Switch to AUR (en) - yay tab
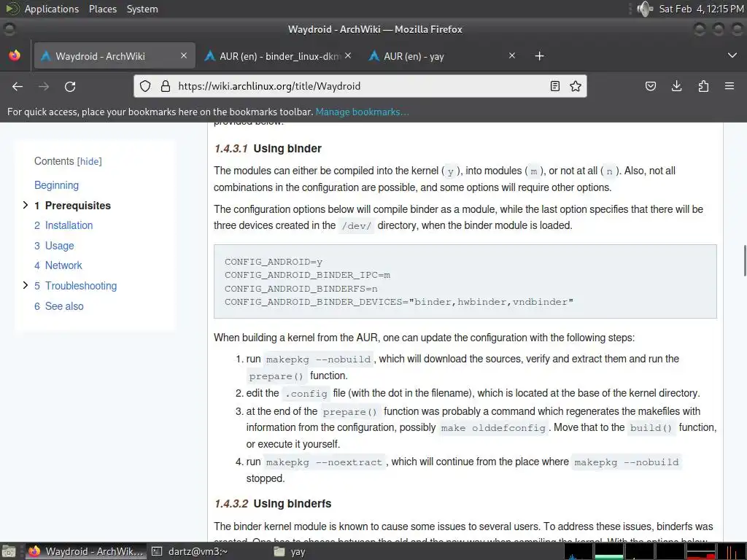 (x=442, y=56)
